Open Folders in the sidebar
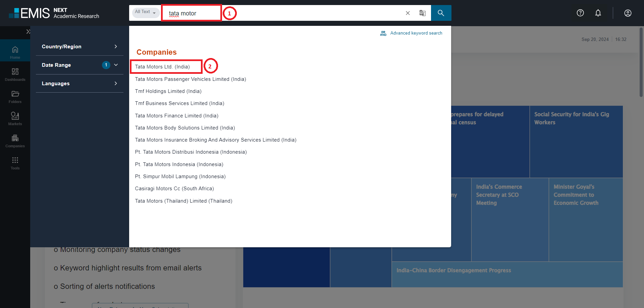The height and width of the screenshot is (308, 644). [15, 97]
